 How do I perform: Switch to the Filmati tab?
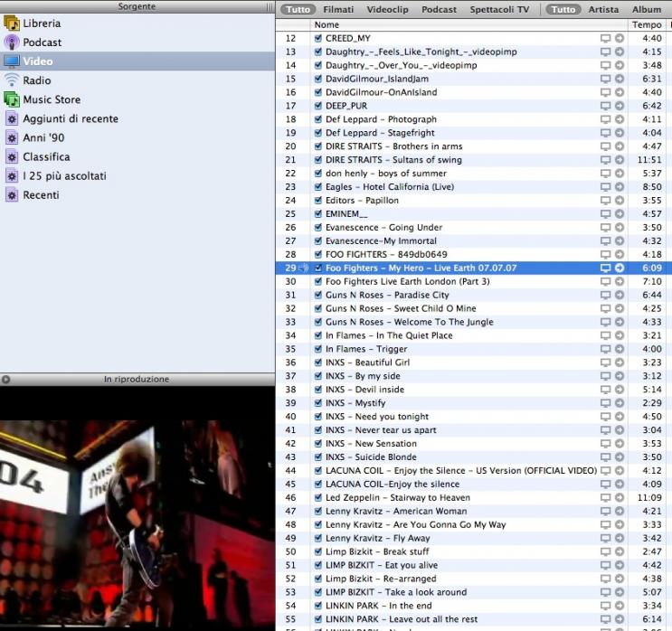pyautogui.click(x=338, y=9)
